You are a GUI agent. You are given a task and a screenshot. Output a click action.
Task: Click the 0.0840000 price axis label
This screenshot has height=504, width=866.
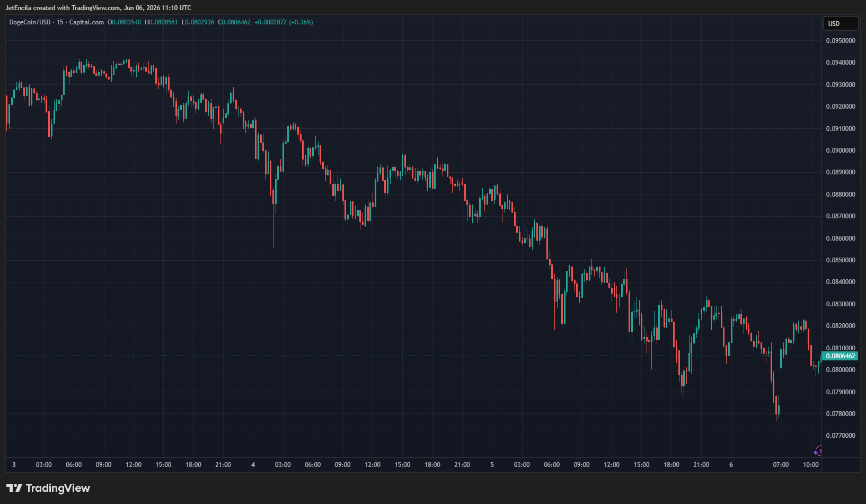coord(841,282)
